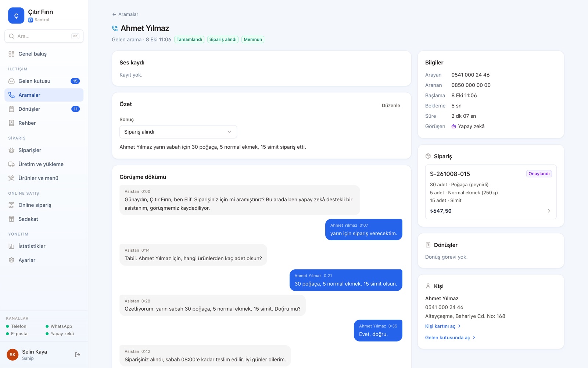Click caller number 0541 000 24 46 in Bilgiler
This screenshot has height=368, width=588.
pyautogui.click(x=470, y=75)
